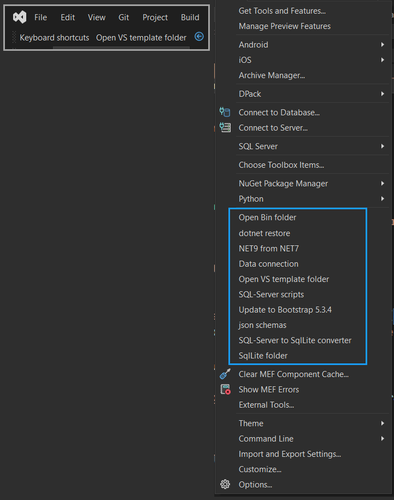Screen dimensions: 394x500
Task: Open Archive Manager
Action: click(x=272, y=75)
